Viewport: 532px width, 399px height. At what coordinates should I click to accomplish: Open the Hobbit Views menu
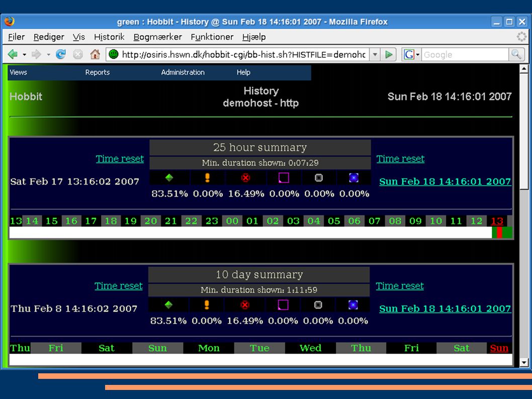(18, 72)
